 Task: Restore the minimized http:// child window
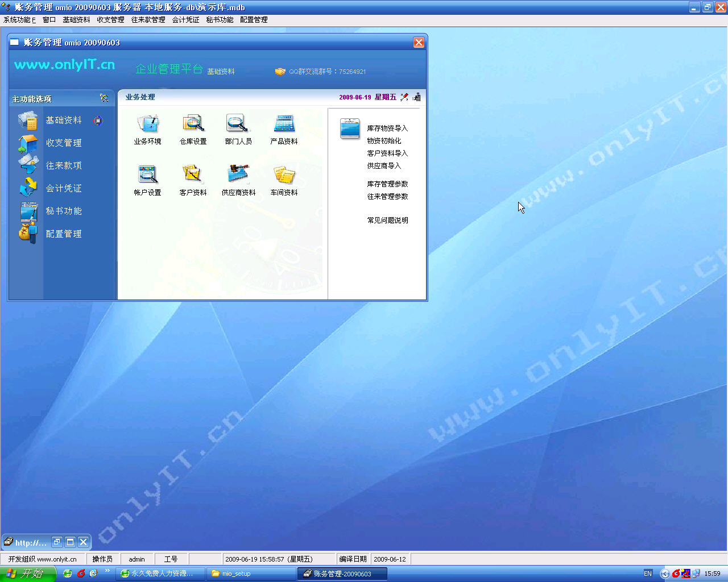click(57, 542)
